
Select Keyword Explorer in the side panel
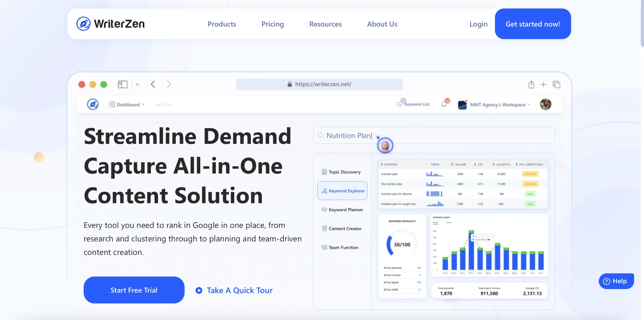(342, 191)
